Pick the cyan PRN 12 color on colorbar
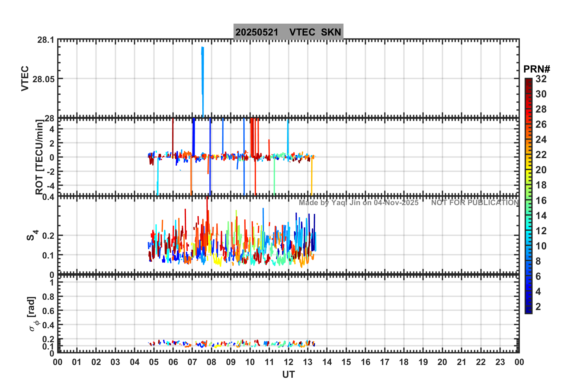Screen dimensions: 577x392 click(x=528, y=231)
